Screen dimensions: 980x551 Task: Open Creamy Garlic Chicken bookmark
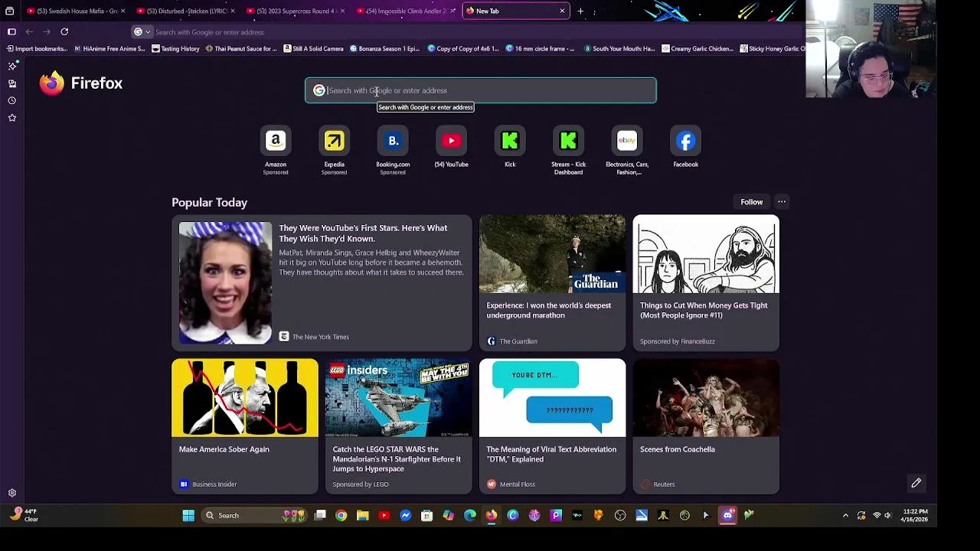point(697,49)
